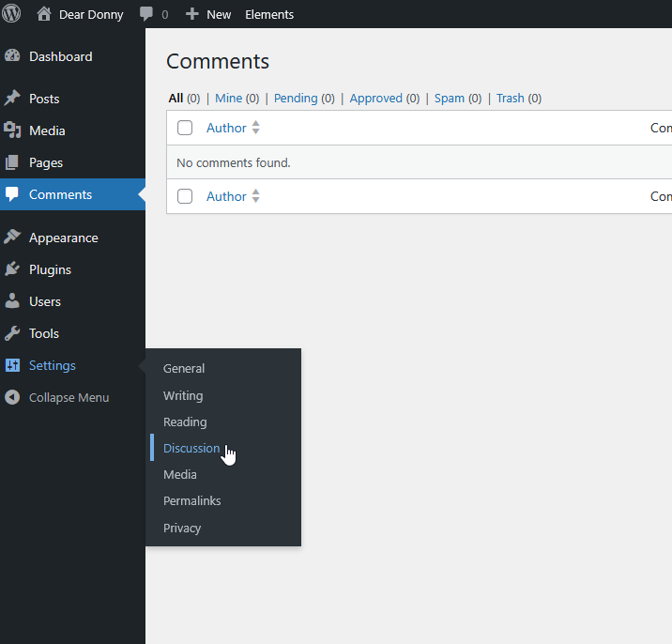The height and width of the screenshot is (644, 672).
Task: Sort by Author using bottom footer arrows
Action: [256, 196]
